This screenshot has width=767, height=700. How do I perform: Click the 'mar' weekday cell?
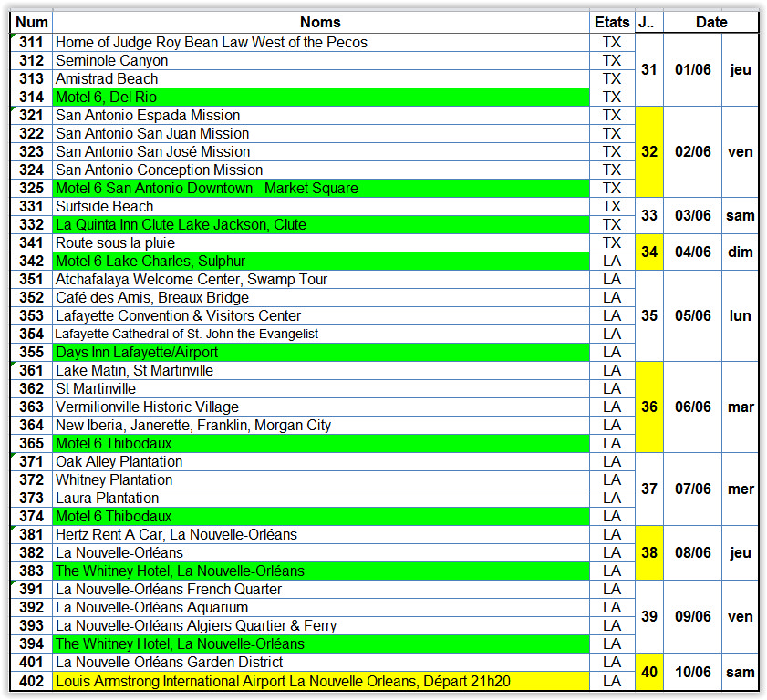pyautogui.click(x=741, y=407)
